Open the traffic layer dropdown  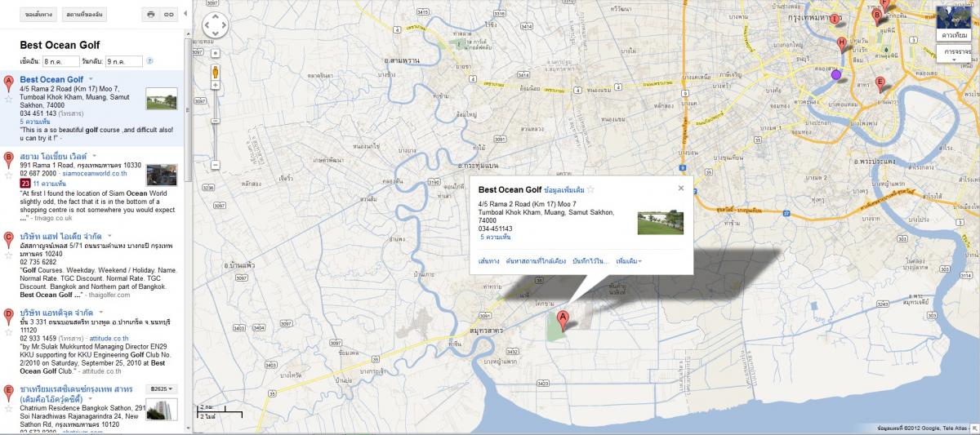coord(955,55)
